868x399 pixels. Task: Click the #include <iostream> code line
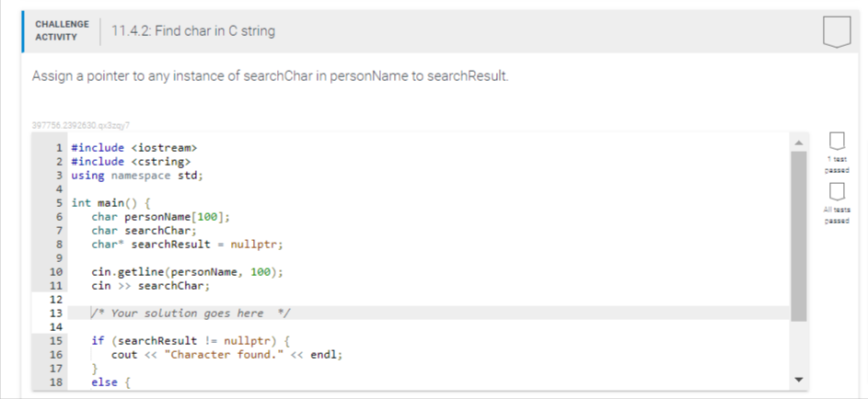134,147
